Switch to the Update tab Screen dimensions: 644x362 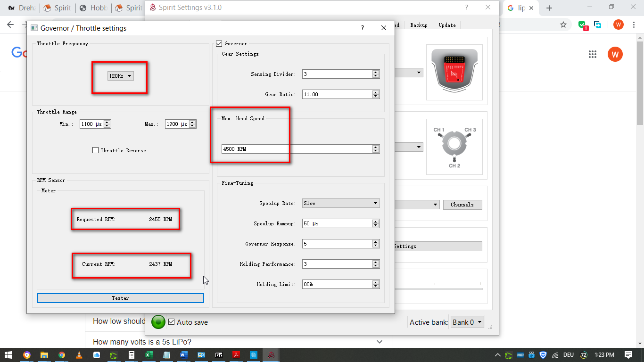click(447, 25)
